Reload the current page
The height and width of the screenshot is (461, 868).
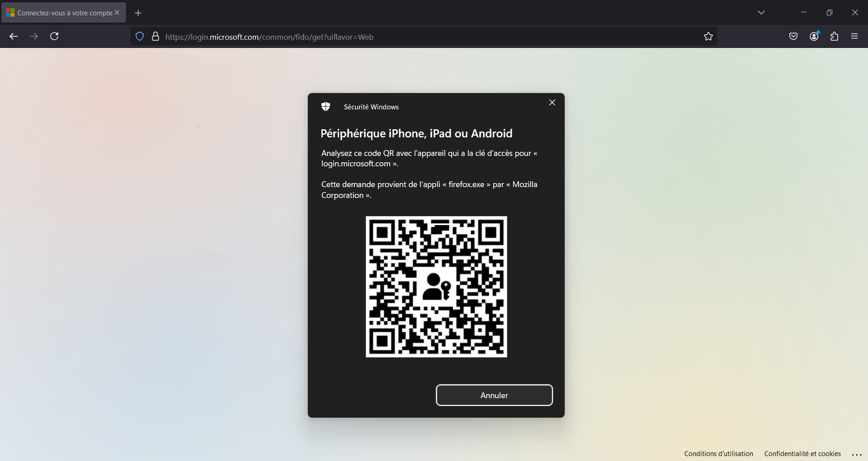(x=54, y=37)
